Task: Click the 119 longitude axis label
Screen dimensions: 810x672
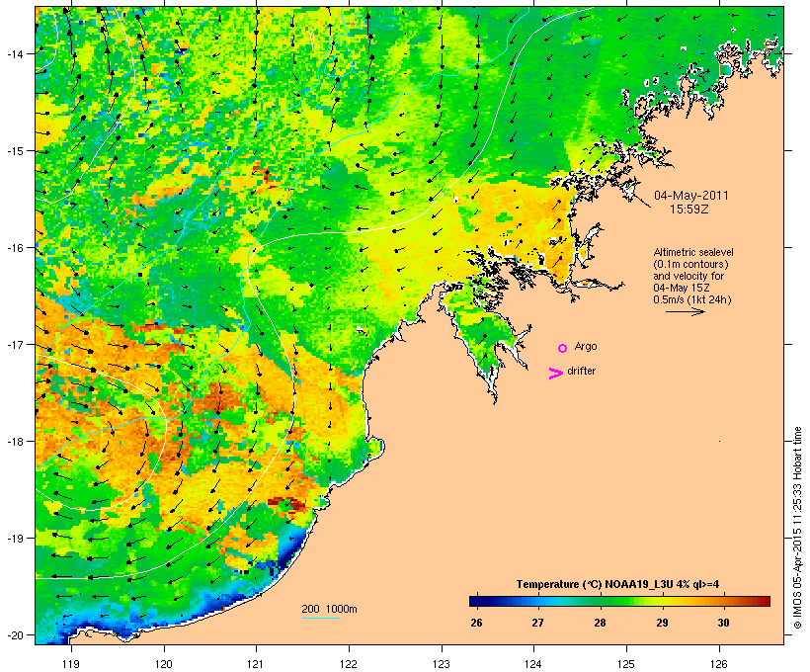Action: point(71,664)
